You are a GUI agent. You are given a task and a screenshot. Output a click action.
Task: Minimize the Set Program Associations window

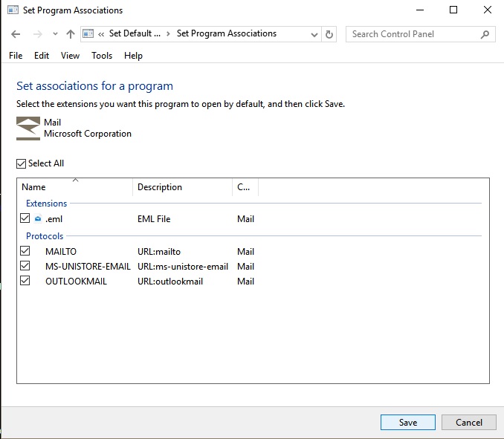420,10
